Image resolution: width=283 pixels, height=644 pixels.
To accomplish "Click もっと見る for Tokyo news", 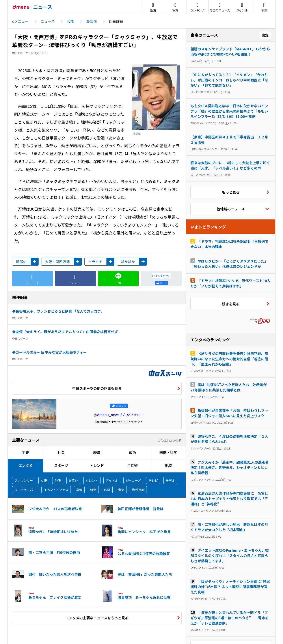I will click(231, 192).
